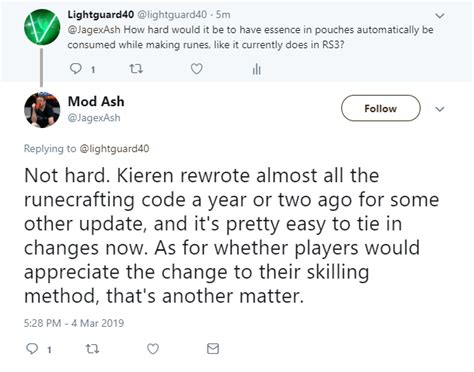
Task: Open Lightguard40's green avatar
Action: click(x=42, y=27)
